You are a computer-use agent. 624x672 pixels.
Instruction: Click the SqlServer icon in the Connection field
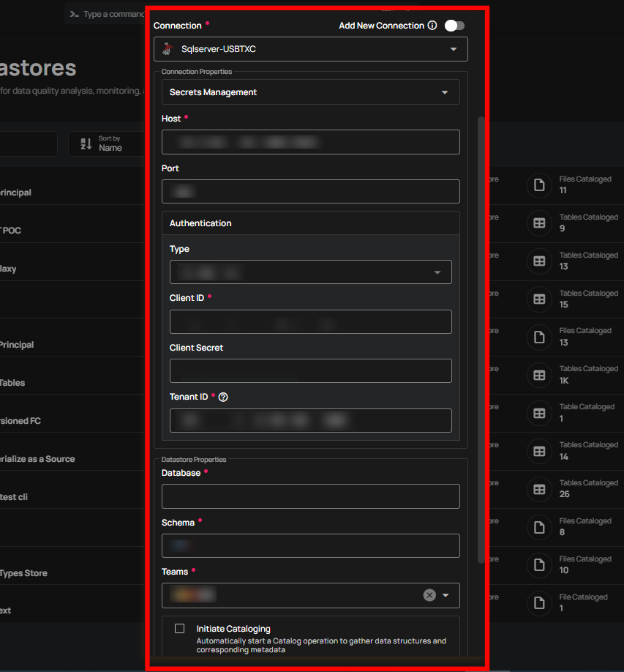click(x=167, y=48)
